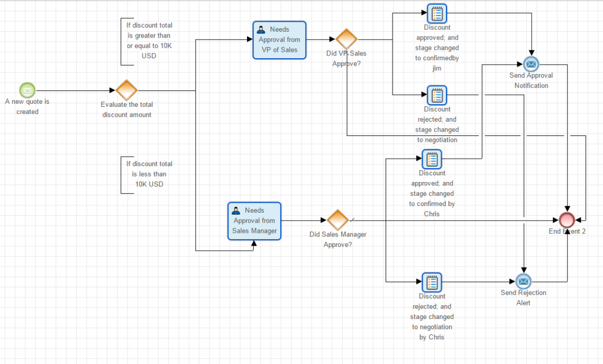The image size is (603, 364).
Task: Select the 'Did Sales Manager Approve?' gateway diamond
Action: [337, 220]
